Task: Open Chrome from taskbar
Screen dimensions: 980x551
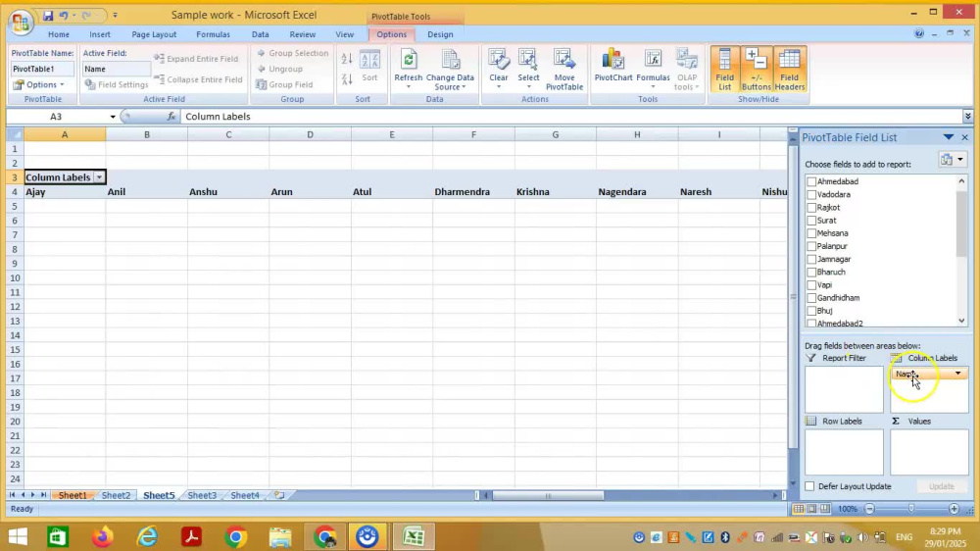Action: (235, 536)
